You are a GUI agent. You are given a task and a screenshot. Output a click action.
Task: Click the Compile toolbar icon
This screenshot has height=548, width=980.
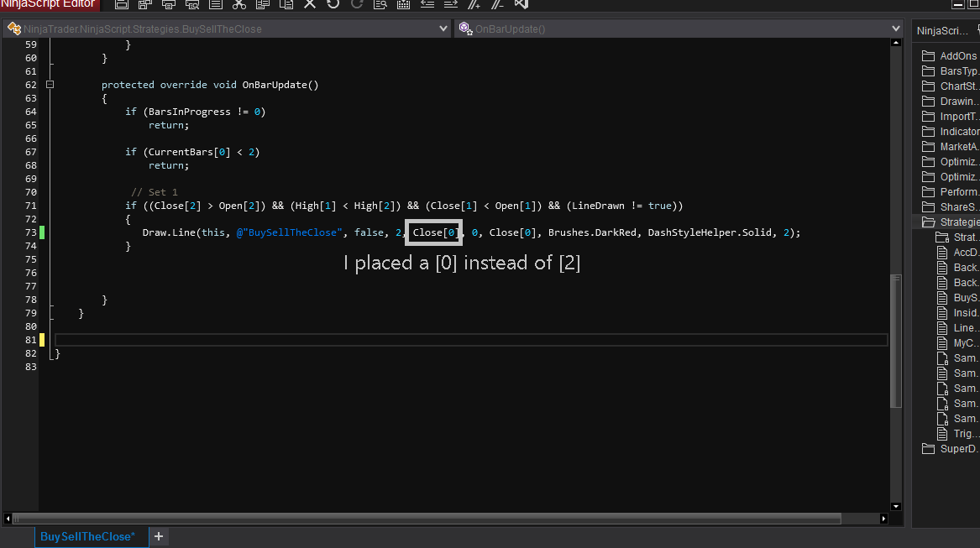404,3
